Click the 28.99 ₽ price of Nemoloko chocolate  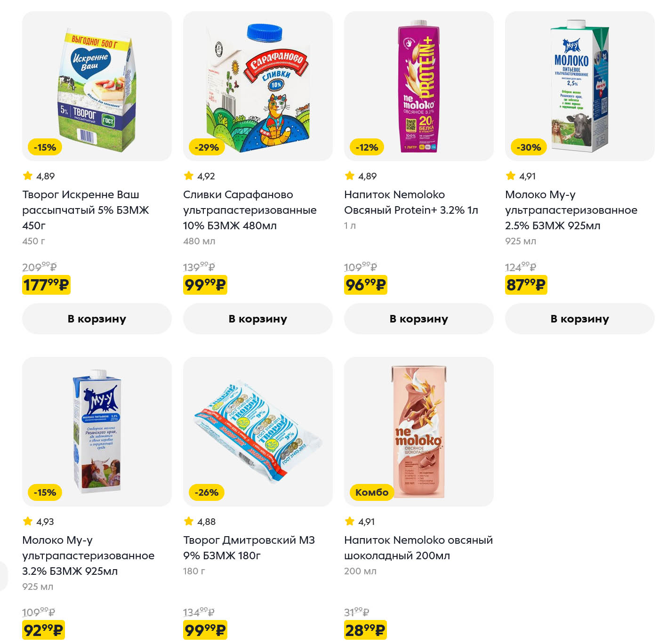pyautogui.click(x=365, y=630)
